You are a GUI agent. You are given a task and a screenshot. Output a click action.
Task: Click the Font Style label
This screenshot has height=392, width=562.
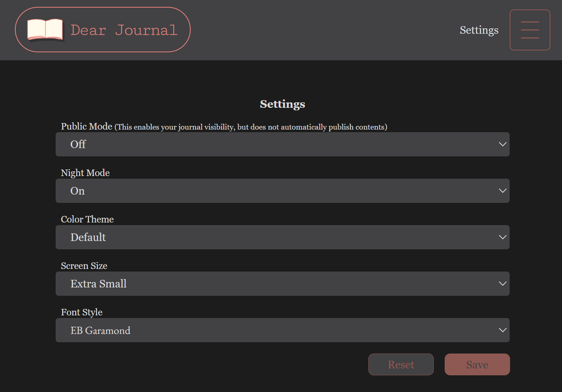coord(81,312)
